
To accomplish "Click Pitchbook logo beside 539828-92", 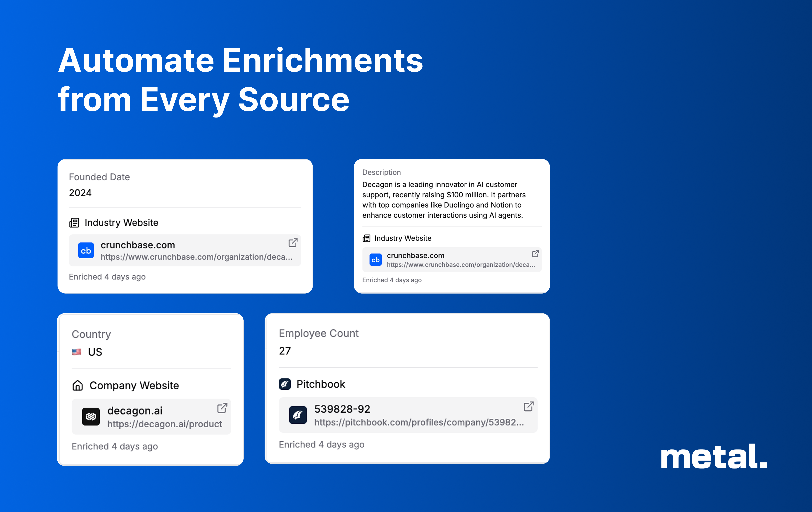I will coord(298,415).
